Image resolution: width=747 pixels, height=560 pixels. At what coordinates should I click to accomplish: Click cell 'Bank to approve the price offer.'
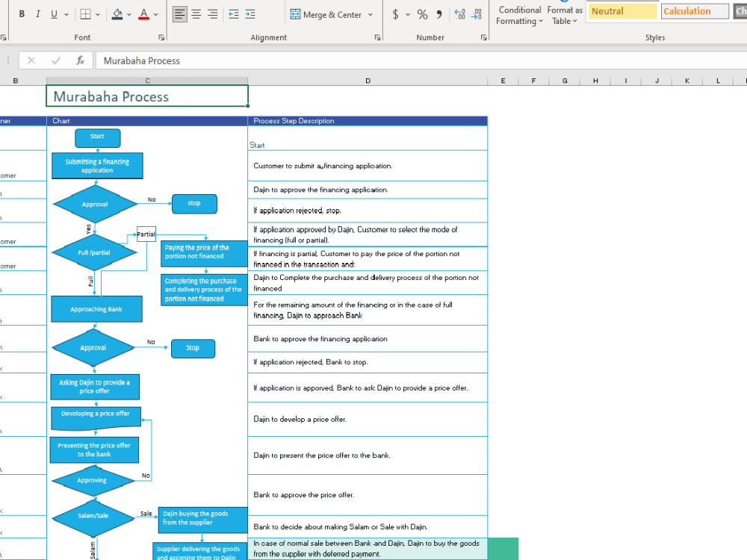[x=368, y=495]
